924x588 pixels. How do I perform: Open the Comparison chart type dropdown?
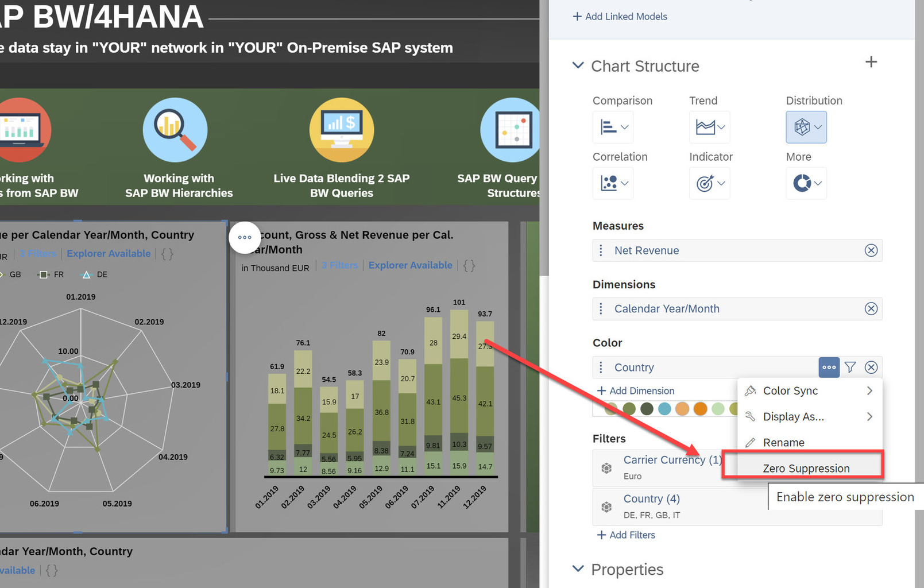click(x=613, y=127)
